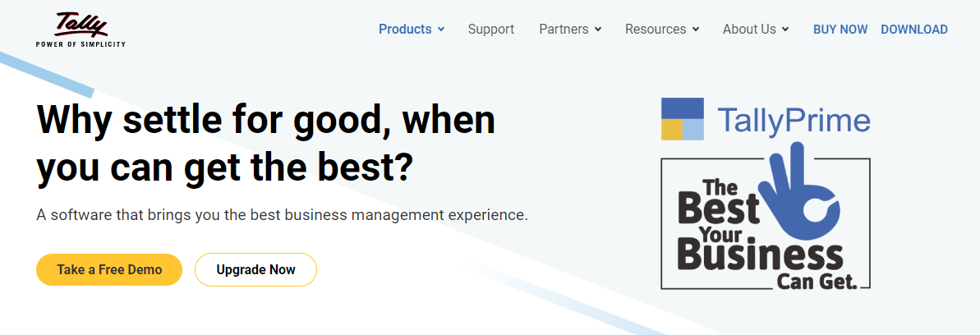Expand the Products dropdown chevron
Viewport: 980px width, 335px height.
(441, 30)
